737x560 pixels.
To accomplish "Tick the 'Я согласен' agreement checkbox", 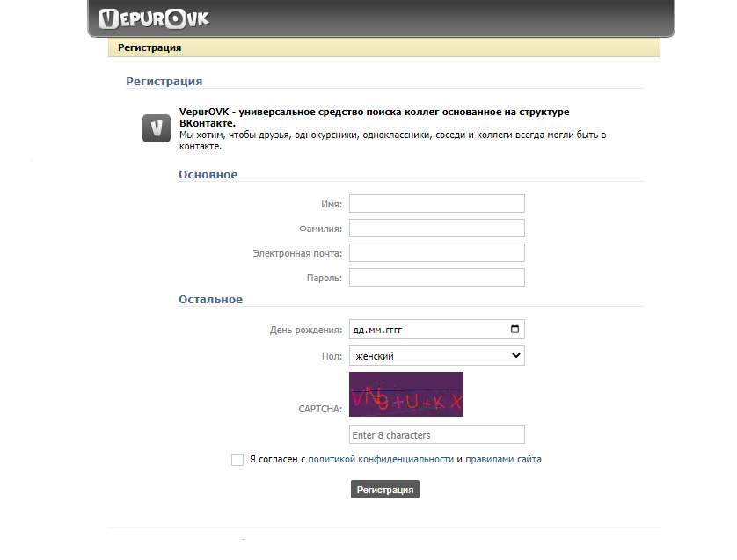I will coord(237,459).
